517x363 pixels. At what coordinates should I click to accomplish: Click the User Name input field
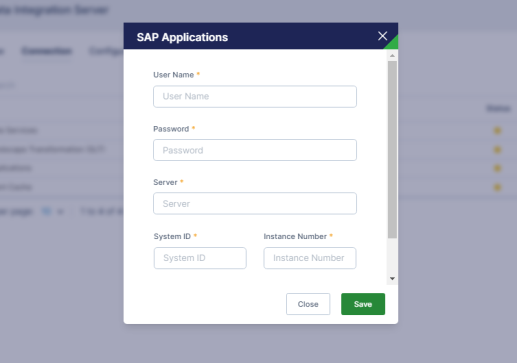click(x=255, y=97)
